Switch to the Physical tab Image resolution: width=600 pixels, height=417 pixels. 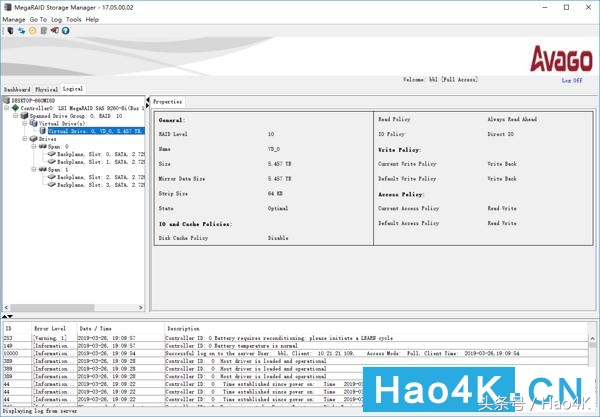(46, 89)
